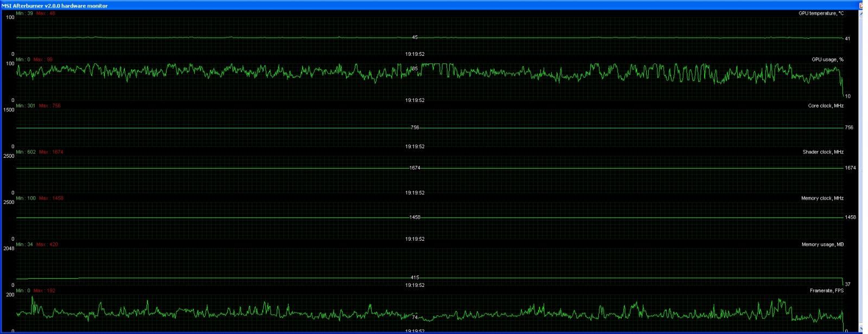Screen dimensions: 868x334
Task: Click the current GPU usage value '10'
Action: pyautogui.click(x=847, y=97)
